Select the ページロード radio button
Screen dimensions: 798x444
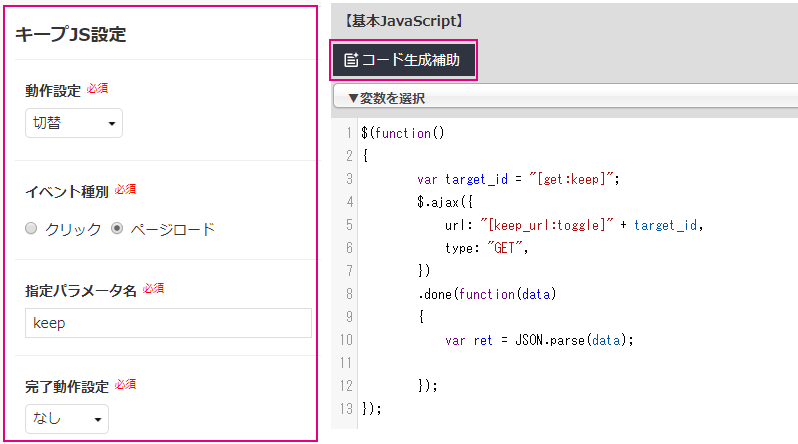pyautogui.click(x=117, y=228)
